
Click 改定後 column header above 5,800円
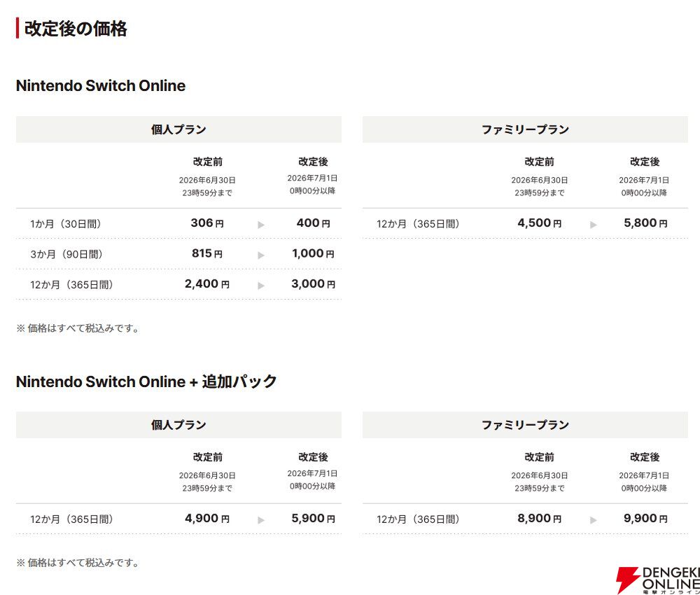[x=645, y=162]
